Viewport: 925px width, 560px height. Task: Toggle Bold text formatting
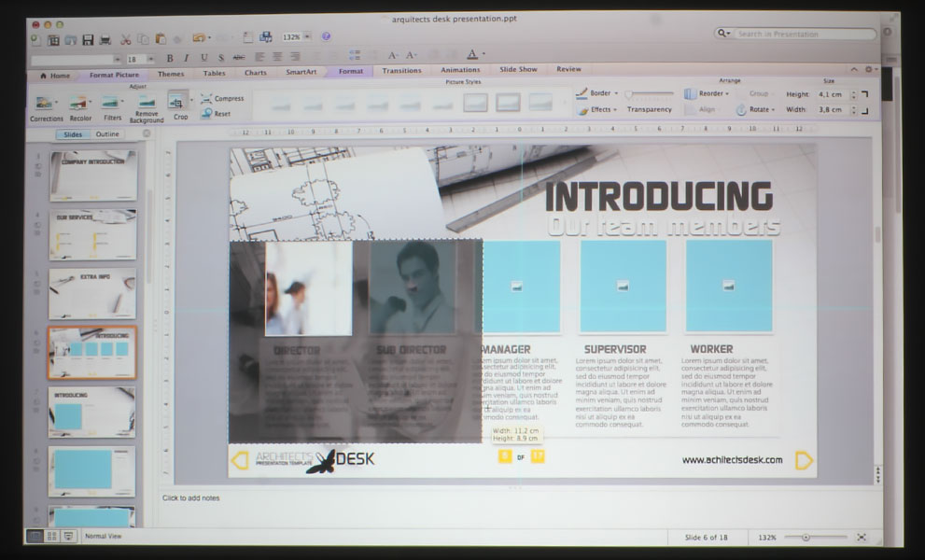click(x=169, y=58)
